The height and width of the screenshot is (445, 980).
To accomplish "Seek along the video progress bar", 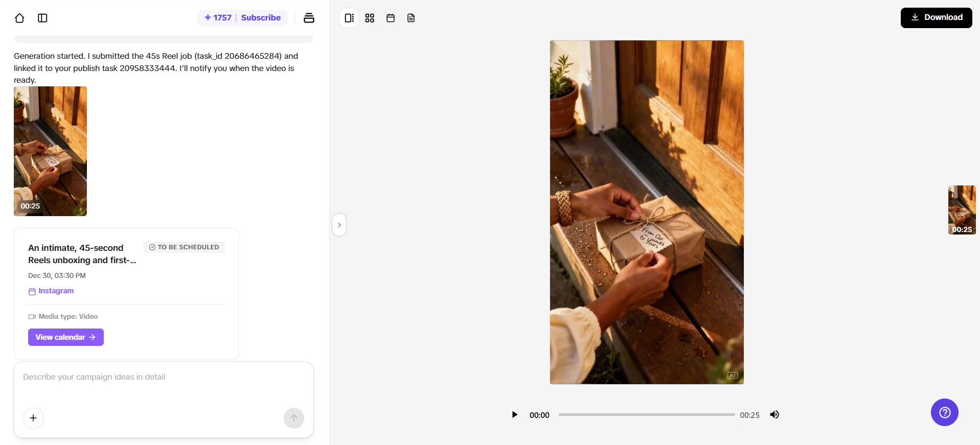I will click(x=647, y=415).
